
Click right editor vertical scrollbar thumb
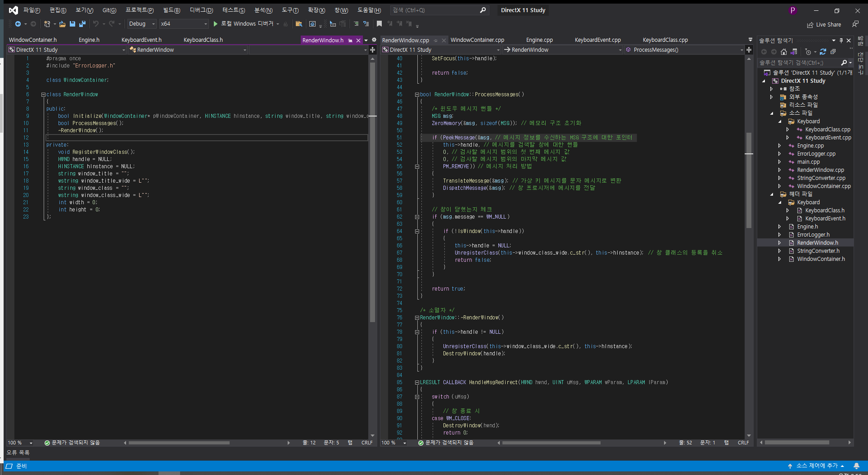(749, 180)
